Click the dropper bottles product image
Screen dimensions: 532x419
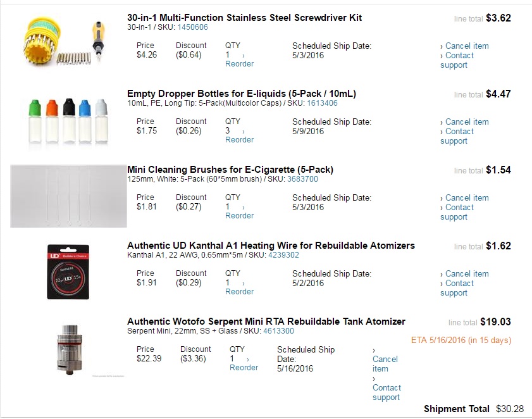68,119
